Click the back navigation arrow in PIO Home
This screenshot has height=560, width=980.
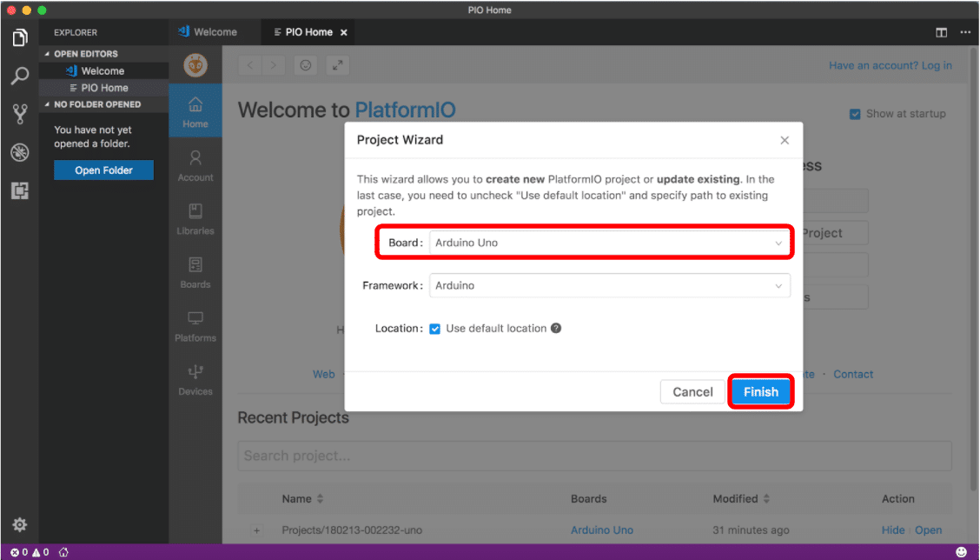click(x=250, y=65)
